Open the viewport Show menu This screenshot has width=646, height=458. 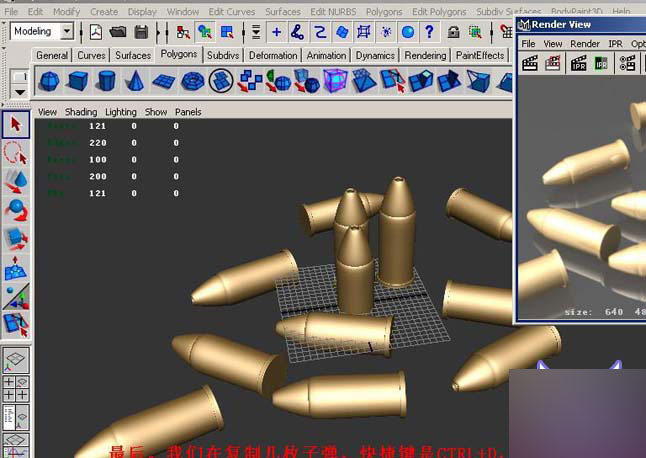tap(156, 112)
